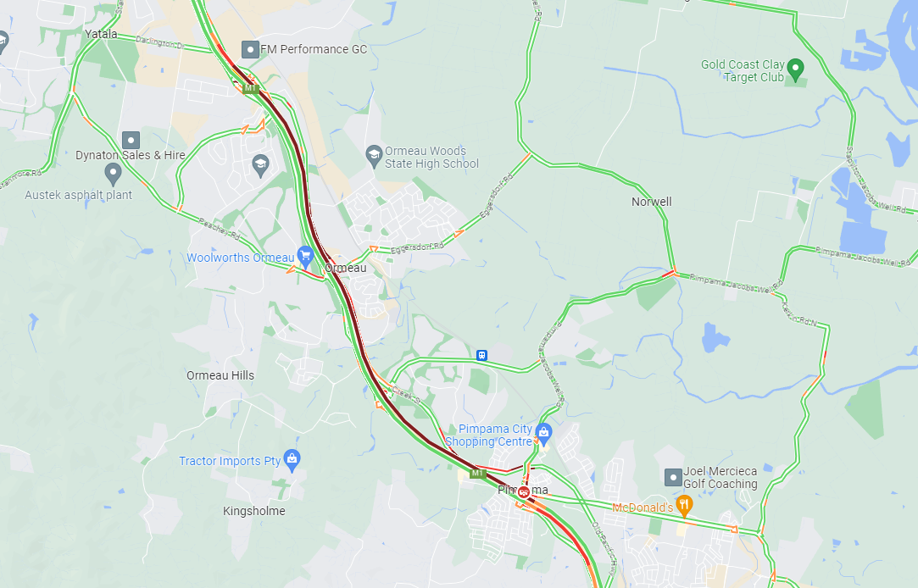
Task: Open the Tractor Imports Pty shop icon
Action: tap(292, 460)
